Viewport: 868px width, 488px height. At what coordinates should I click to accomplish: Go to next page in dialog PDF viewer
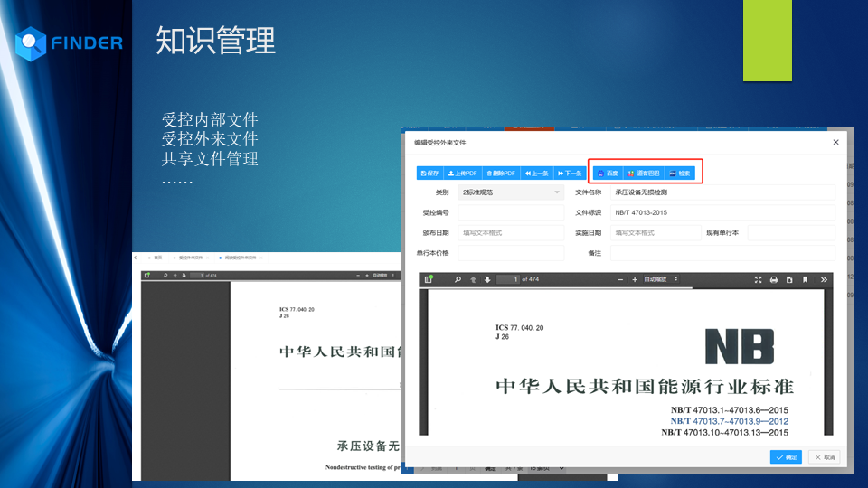point(487,280)
